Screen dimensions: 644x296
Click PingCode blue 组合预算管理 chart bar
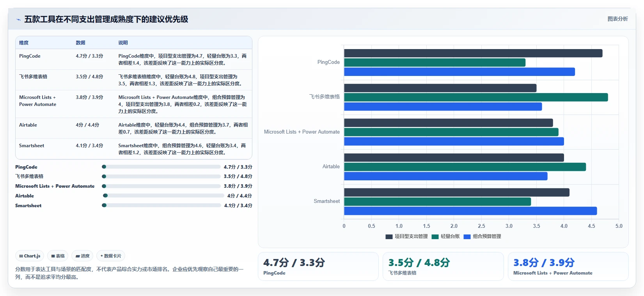(459, 72)
